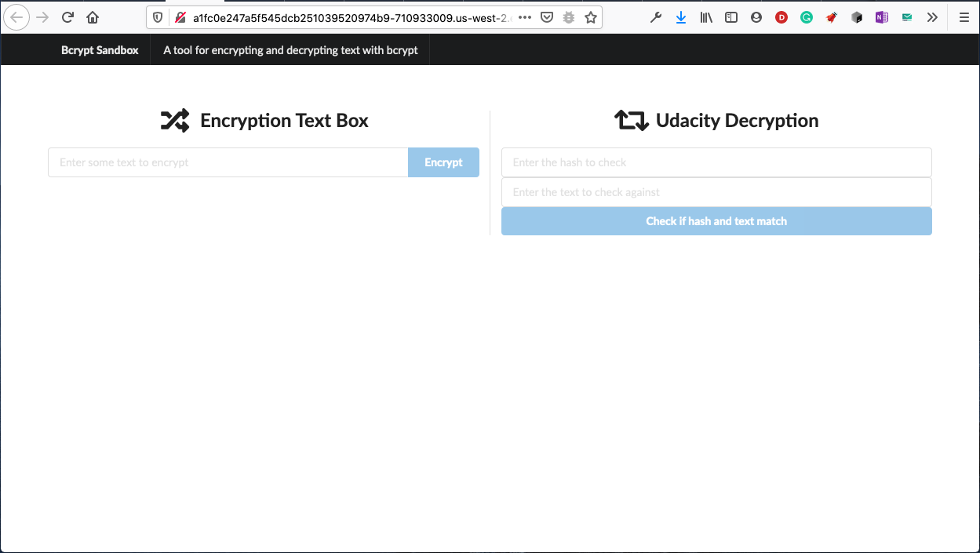Focus the 'Enter the hash to check' field

[716, 162]
